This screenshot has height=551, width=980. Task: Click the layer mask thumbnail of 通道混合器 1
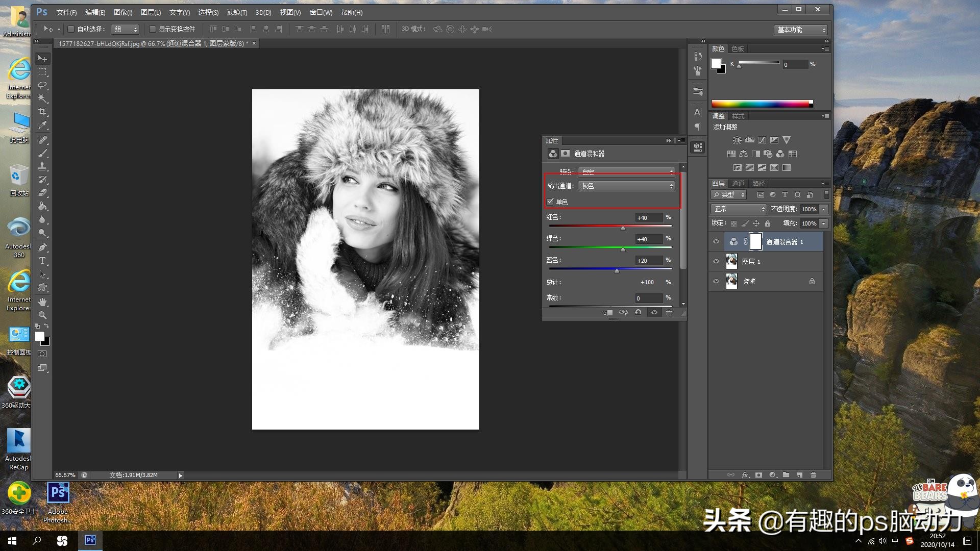pos(756,242)
